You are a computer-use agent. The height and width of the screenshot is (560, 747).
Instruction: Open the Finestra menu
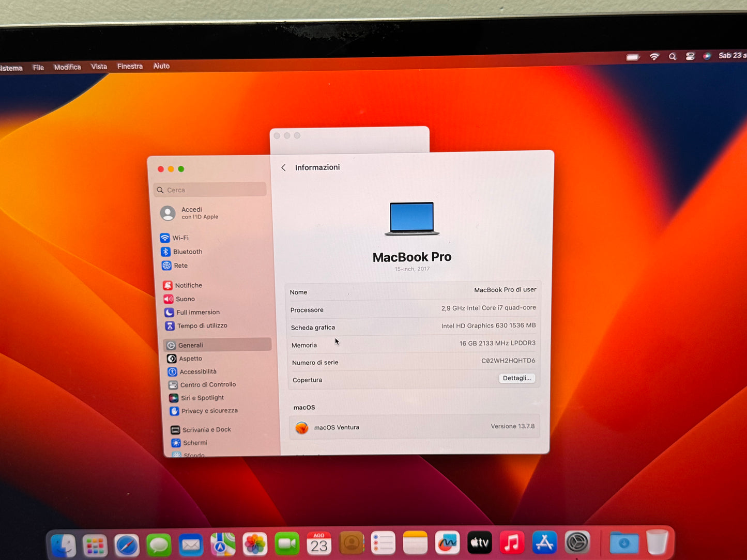130,66
